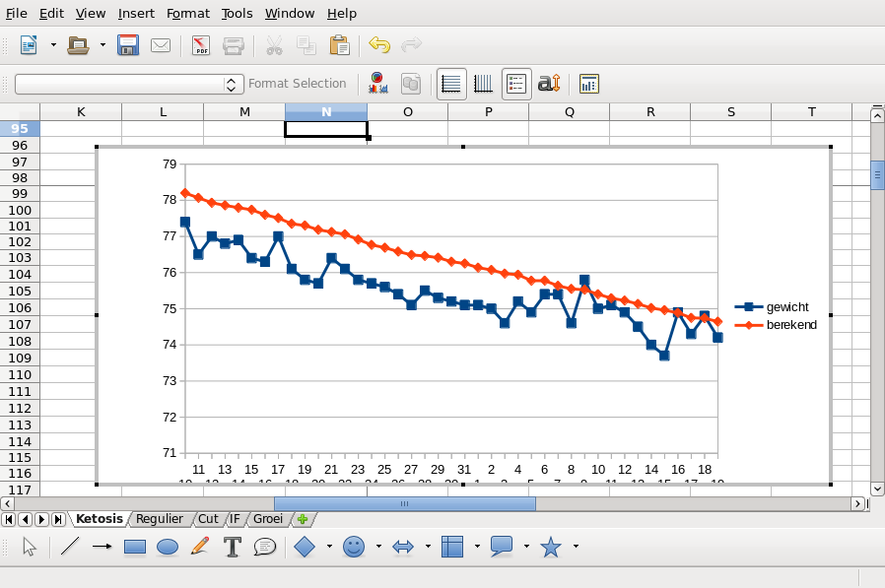Select the 'berekend' legend entry
Screen dimensions: 885x588
tap(791, 325)
